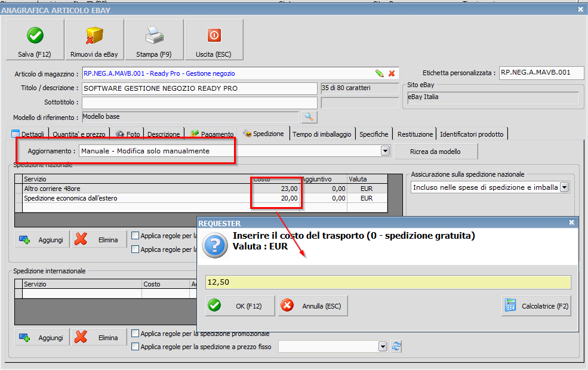The height and width of the screenshot is (370, 588).
Task: Open Calcolatrice (F2) in requester
Action: tap(536, 306)
